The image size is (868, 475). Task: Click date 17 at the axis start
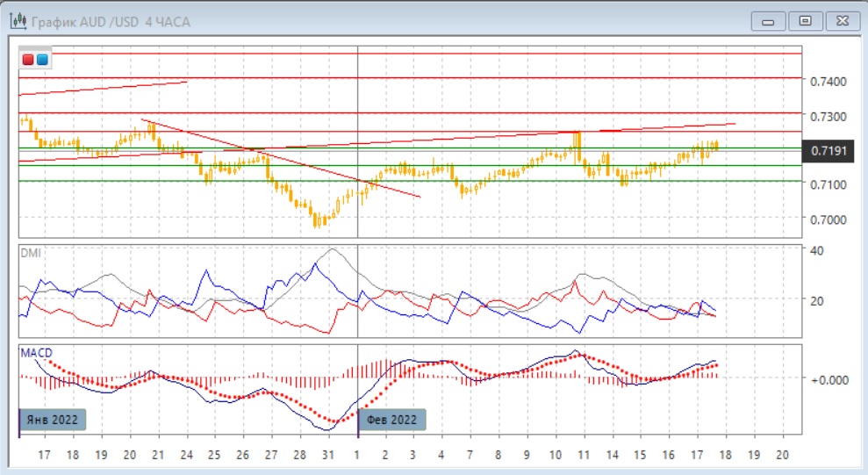[x=44, y=455]
